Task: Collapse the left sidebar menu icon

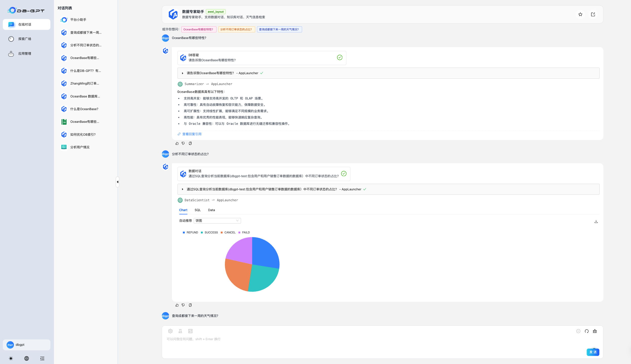Action: [42, 358]
